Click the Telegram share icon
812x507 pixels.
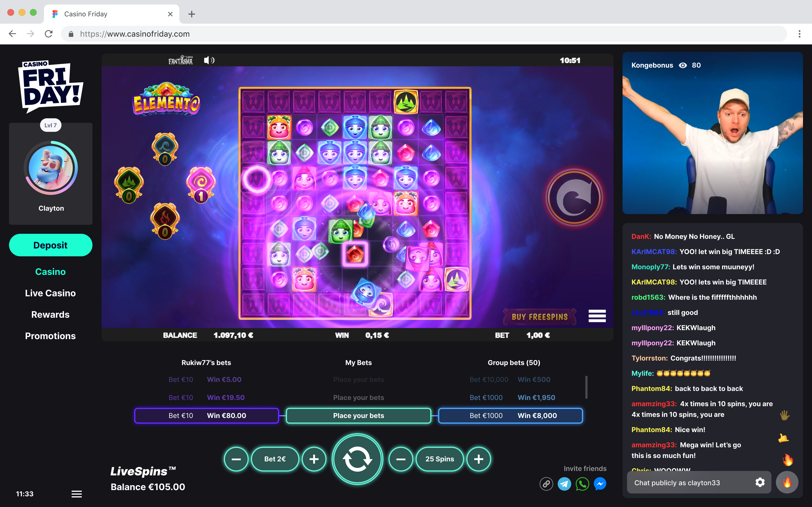564,484
